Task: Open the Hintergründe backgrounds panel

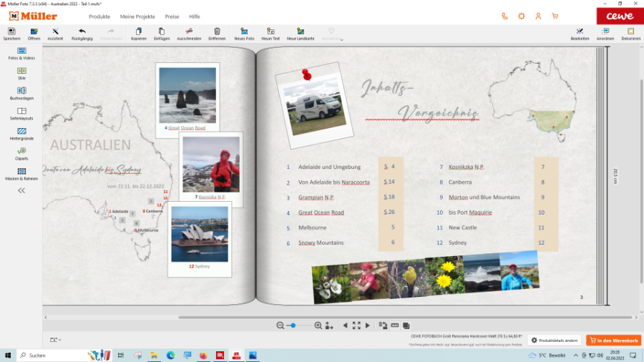Action: (x=21, y=131)
